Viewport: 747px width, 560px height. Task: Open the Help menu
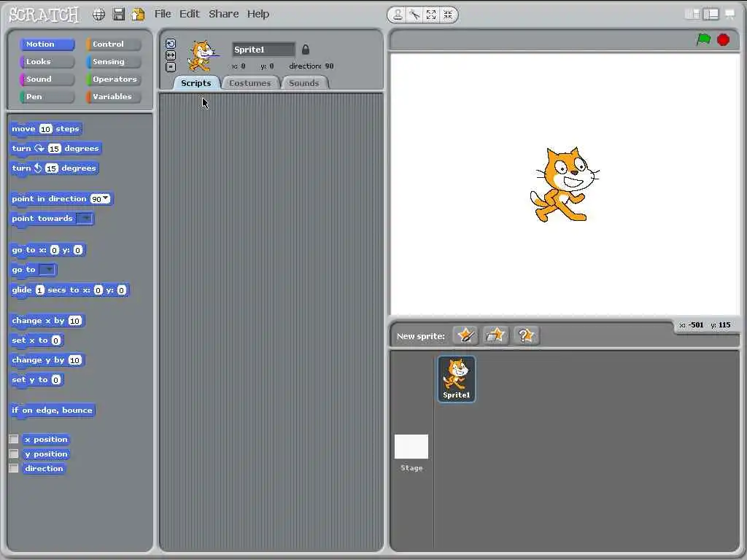click(258, 15)
